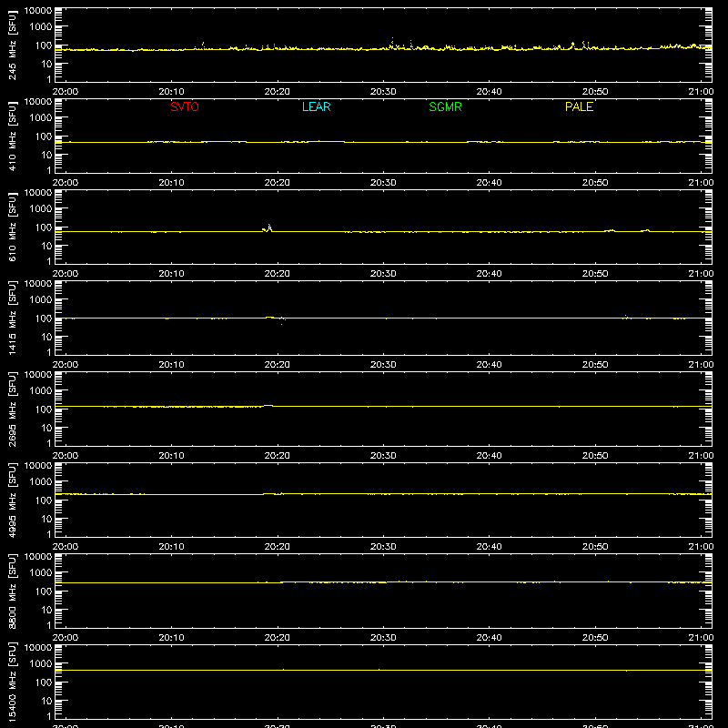Click the 20:50 time label under 8800 MHz plot
This screenshot has width=728, height=728.
point(595,638)
